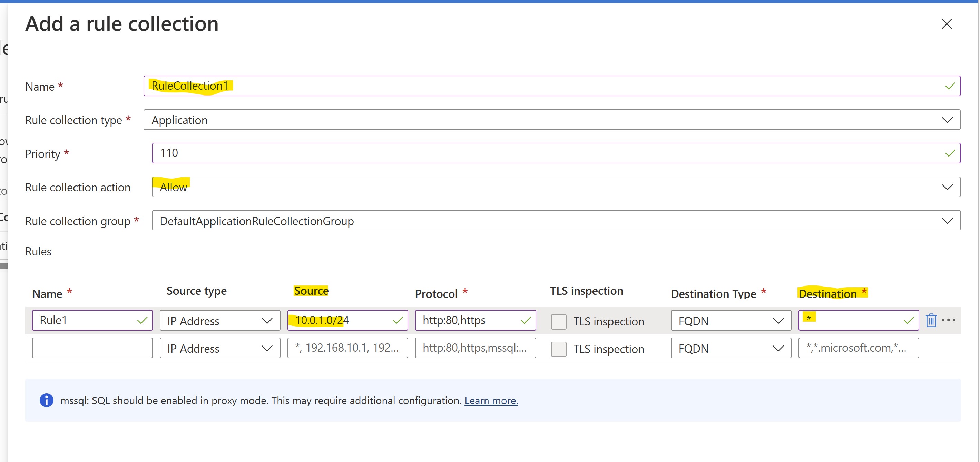Viewport: 980px width, 462px height.
Task: Close the Add a rule collection panel
Action: click(x=946, y=24)
